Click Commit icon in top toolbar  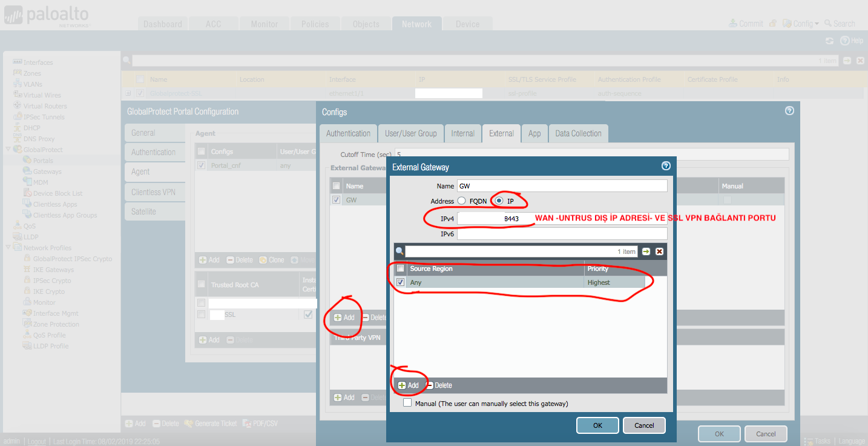point(734,24)
